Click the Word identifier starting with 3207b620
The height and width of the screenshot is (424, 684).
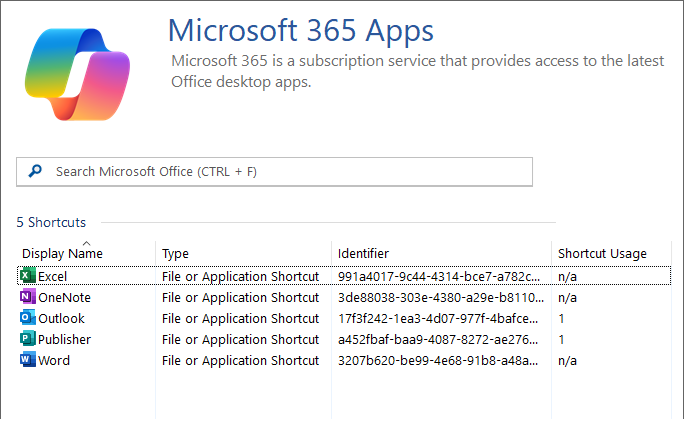(x=439, y=360)
